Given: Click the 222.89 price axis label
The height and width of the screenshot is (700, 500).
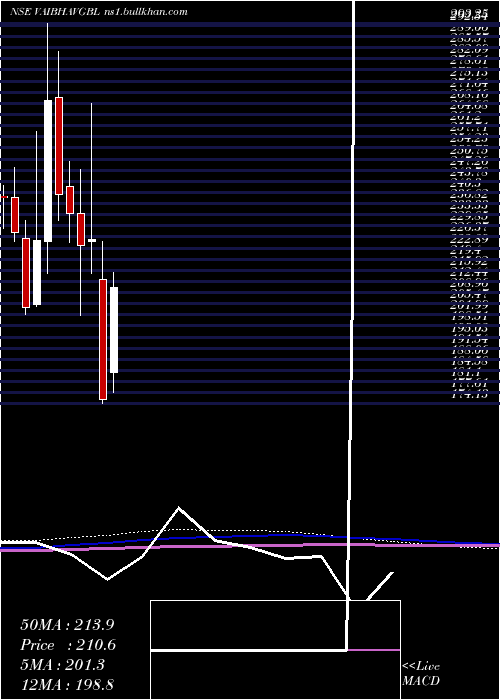Looking at the screenshot, I should (x=469, y=240).
